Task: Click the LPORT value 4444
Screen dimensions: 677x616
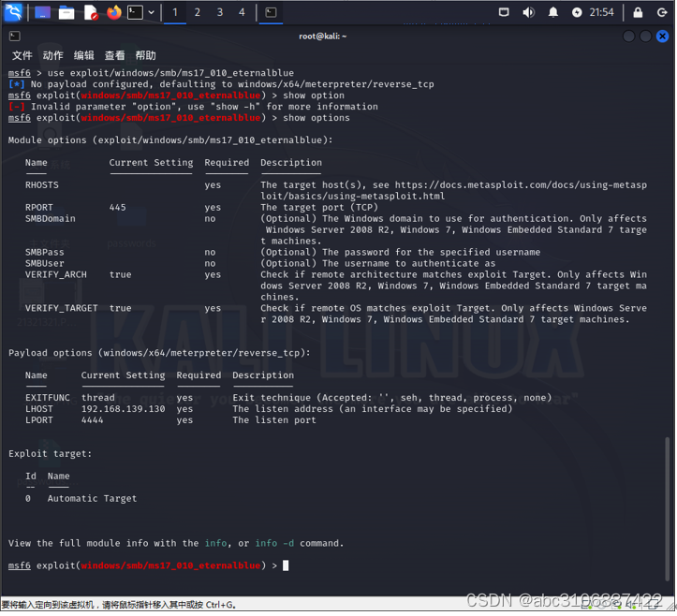Action: [x=93, y=420]
